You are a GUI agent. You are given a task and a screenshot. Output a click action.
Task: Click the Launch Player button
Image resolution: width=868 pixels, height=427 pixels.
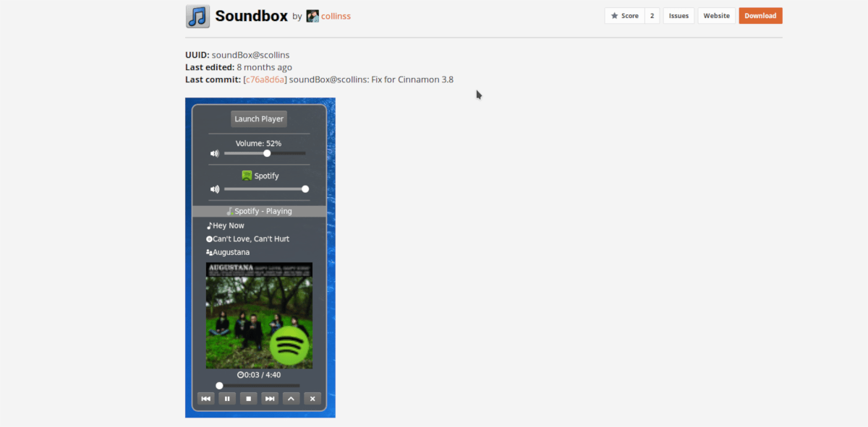pyautogui.click(x=259, y=119)
